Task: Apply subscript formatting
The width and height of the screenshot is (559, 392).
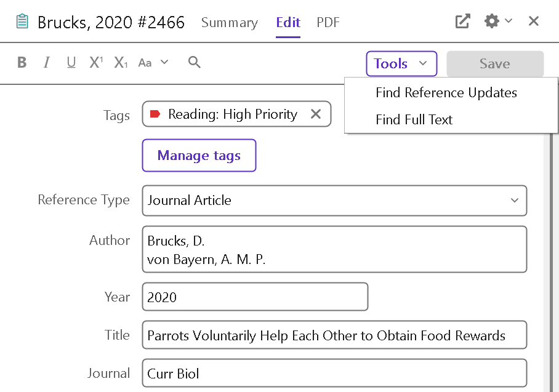Action: 121,63
